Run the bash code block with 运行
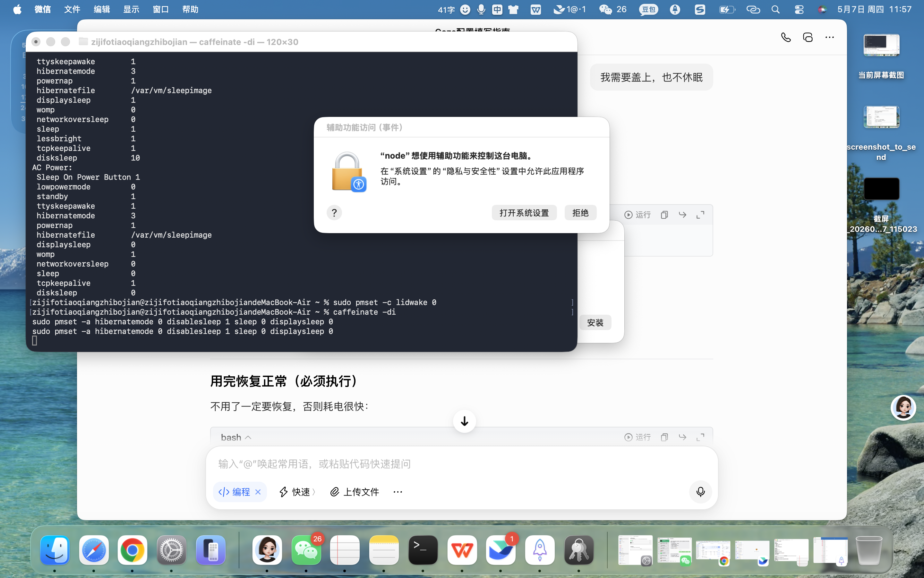 pyautogui.click(x=637, y=437)
